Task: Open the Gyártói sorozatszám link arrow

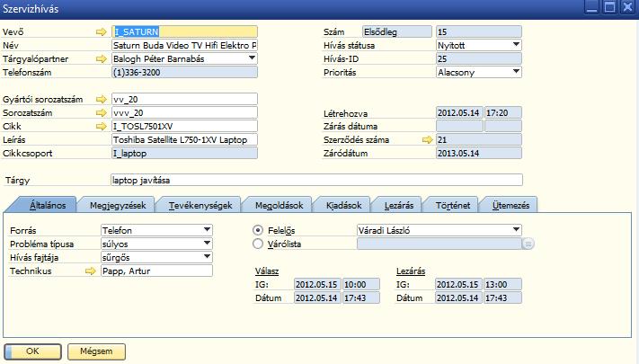Action: 101,100
